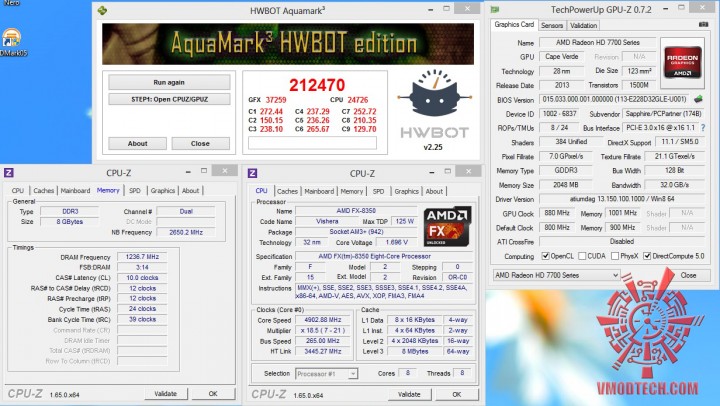Viewport: 720px width, 406px height.
Task: Click the GPU-Z title bar icon
Action: pos(495,10)
